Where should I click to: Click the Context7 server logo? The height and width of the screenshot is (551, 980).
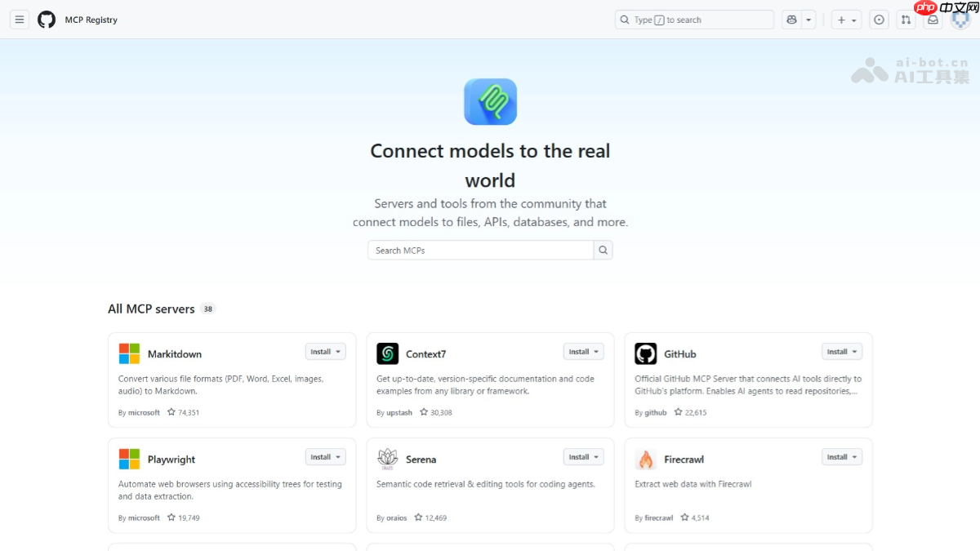coord(386,353)
